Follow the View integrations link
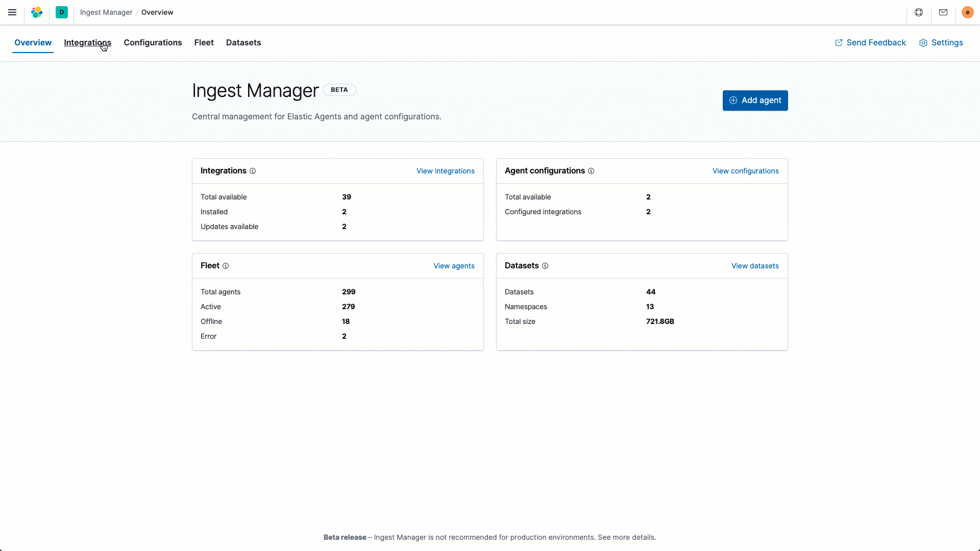This screenshot has width=980, height=551. (445, 171)
